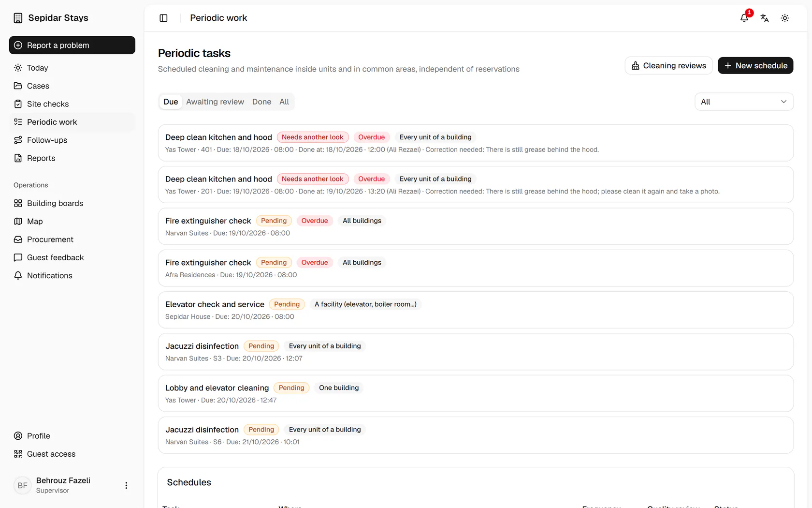
Task: Open Elevator check and service task
Action: point(476,310)
